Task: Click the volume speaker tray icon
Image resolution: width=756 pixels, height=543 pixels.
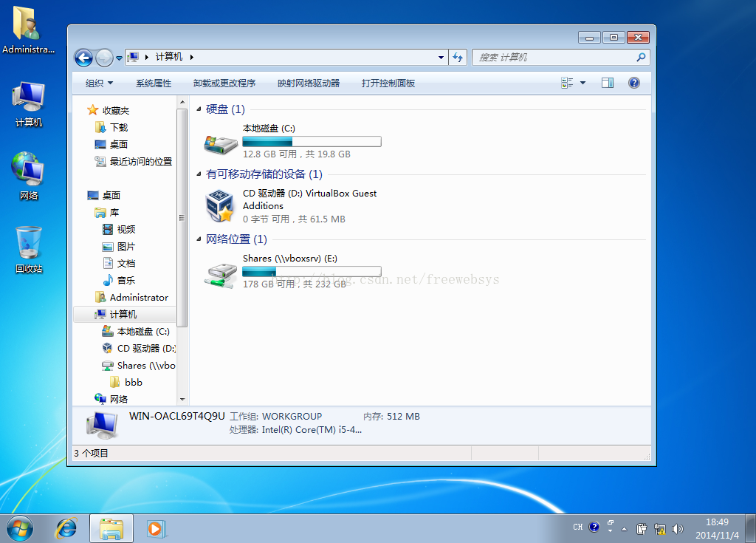Action: (x=678, y=529)
